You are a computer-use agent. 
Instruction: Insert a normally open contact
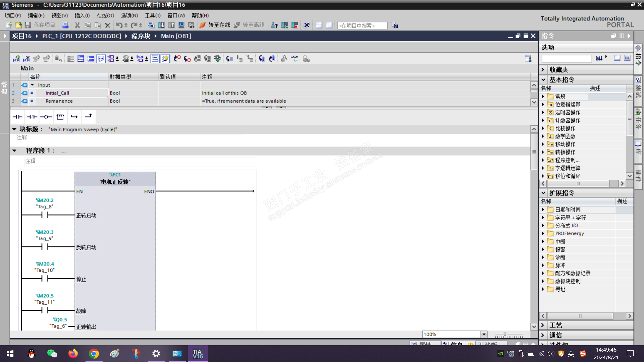(17, 117)
